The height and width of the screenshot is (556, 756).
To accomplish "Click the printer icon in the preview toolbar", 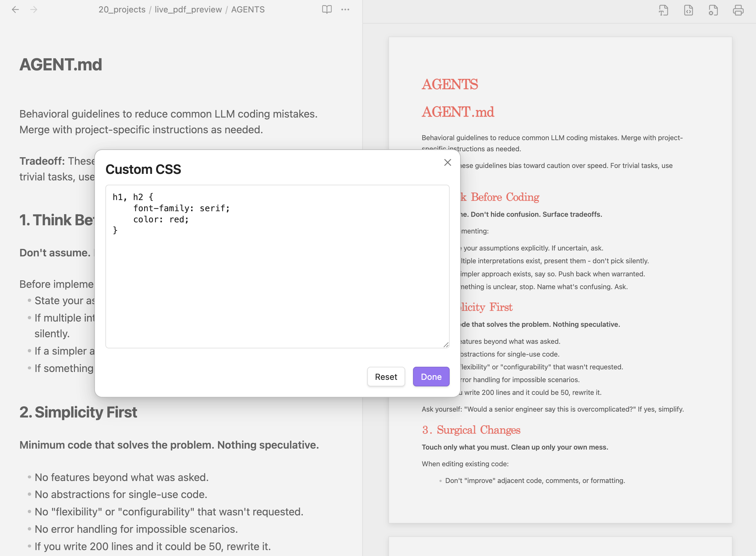I will click(x=738, y=10).
